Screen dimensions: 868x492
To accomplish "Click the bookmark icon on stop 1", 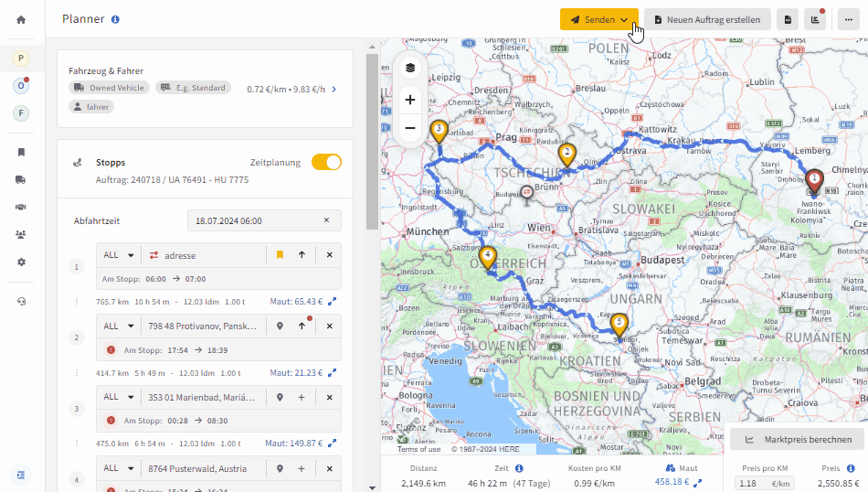I will 281,255.
